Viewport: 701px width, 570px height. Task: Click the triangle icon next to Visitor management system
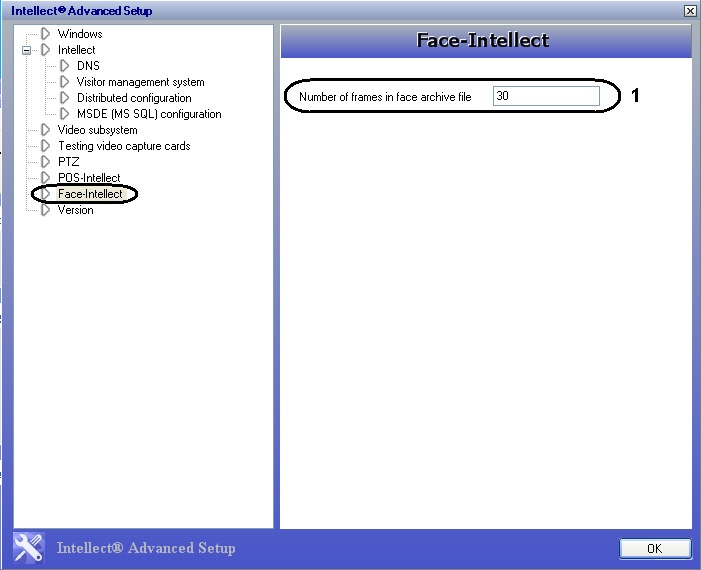(x=65, y=82)
